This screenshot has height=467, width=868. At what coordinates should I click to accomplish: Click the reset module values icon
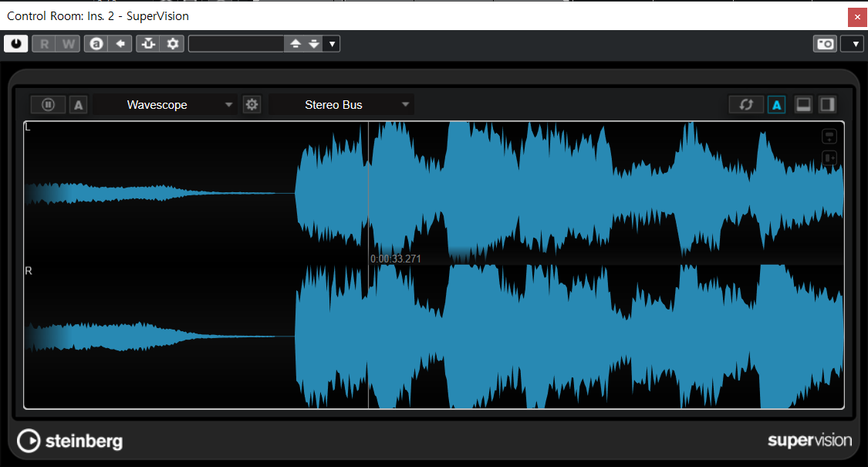(x=746, y=105)
